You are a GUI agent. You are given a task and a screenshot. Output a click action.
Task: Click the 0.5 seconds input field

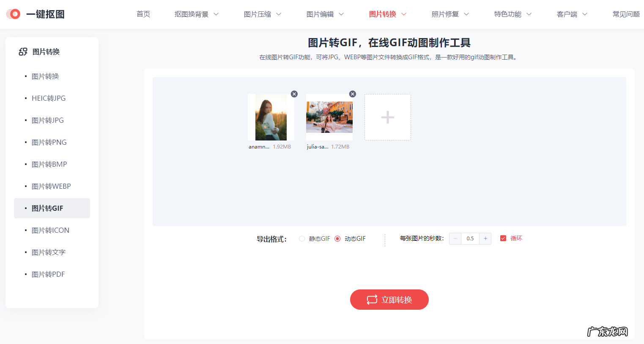click(470, 238)
